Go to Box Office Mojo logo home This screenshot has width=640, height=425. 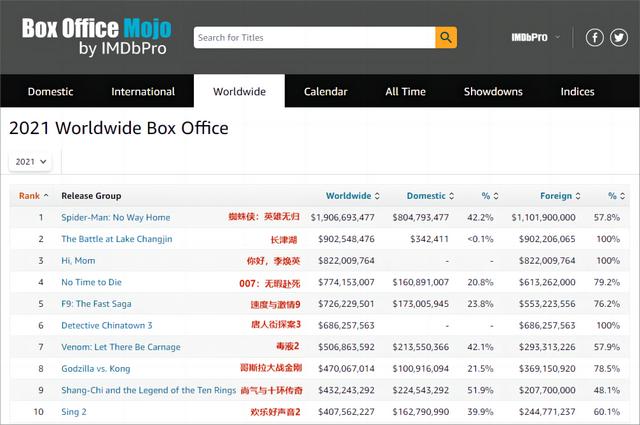[x=96, y=37]
